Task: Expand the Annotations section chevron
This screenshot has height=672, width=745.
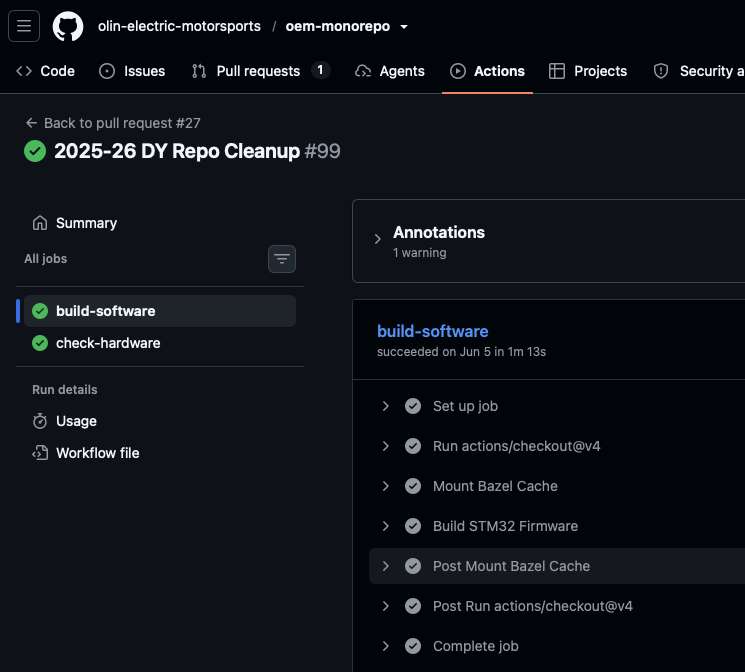Action: 377,239
